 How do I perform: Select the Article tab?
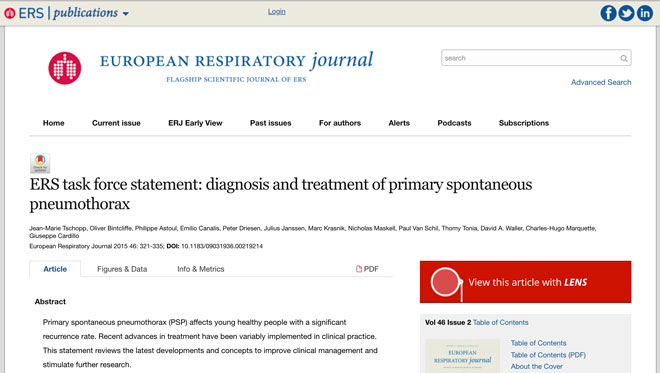pyautogui.click(x=55, y=269)
